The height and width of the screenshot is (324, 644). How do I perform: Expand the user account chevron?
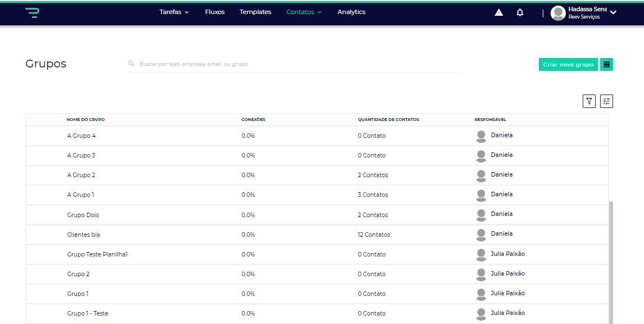click(x=613, y=12)
